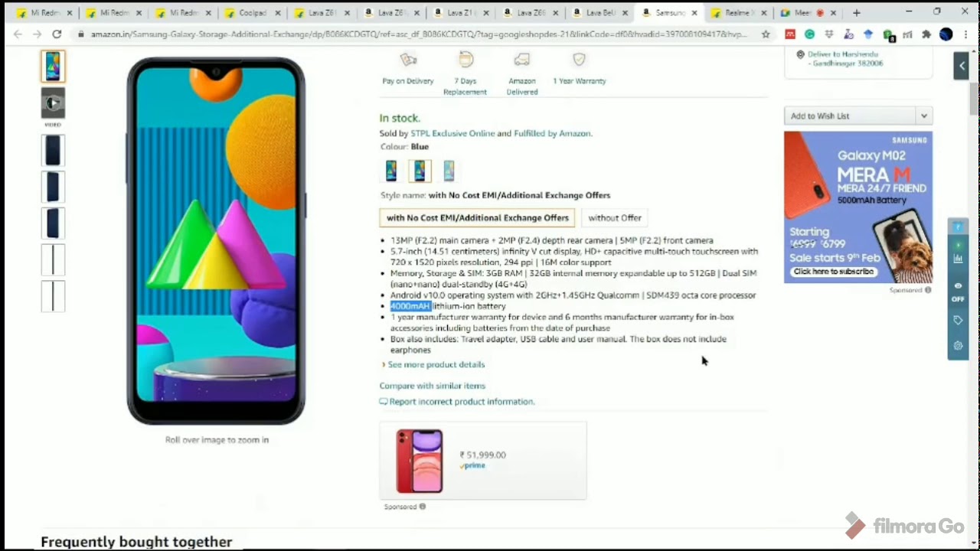This screenshot has height=551, width=980.
Task: Click sponsored ad info icon below Samsung ad
Action: click(x=928, y=291)
